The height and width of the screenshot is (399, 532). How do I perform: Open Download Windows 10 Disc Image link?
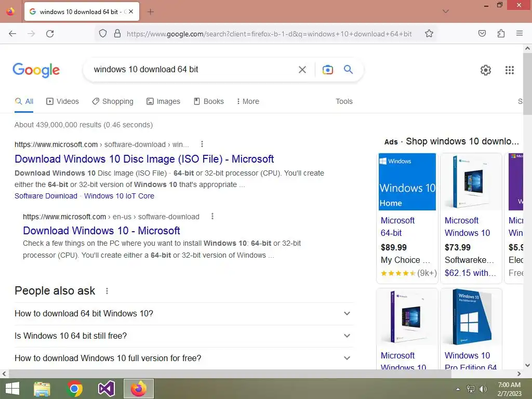(144, 159)
